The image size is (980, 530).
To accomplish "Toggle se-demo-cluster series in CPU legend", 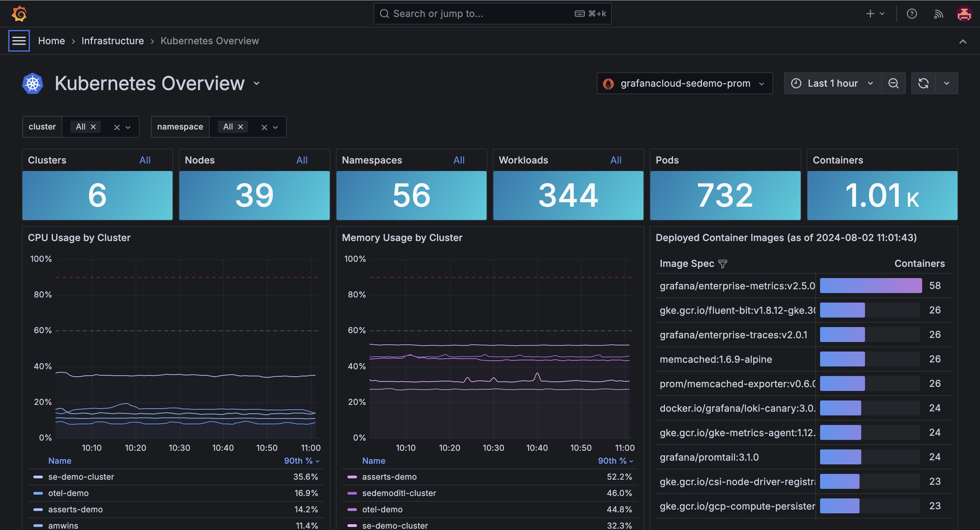I will [81, 476].
